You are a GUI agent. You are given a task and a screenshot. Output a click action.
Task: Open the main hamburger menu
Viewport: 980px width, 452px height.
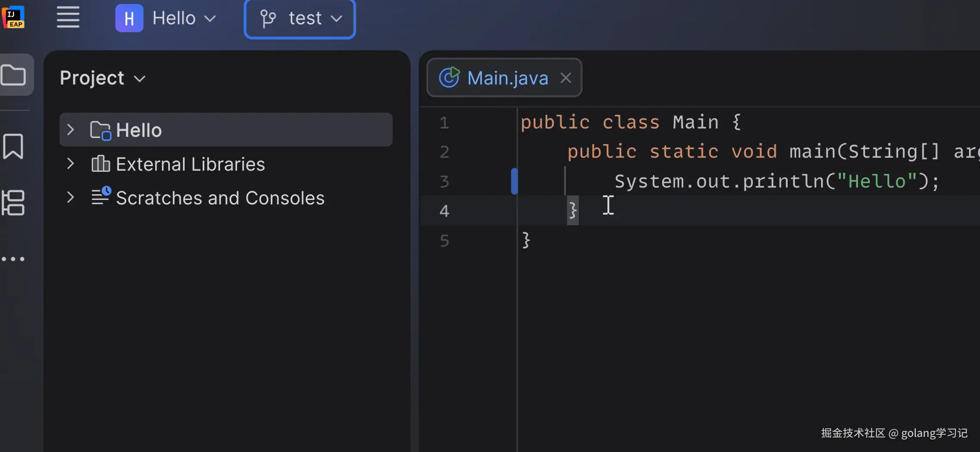68,18
